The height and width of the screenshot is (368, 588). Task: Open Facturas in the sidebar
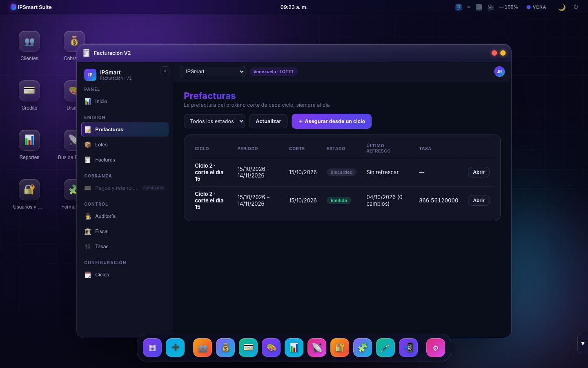pyautogui.click(x=125, y=160)
